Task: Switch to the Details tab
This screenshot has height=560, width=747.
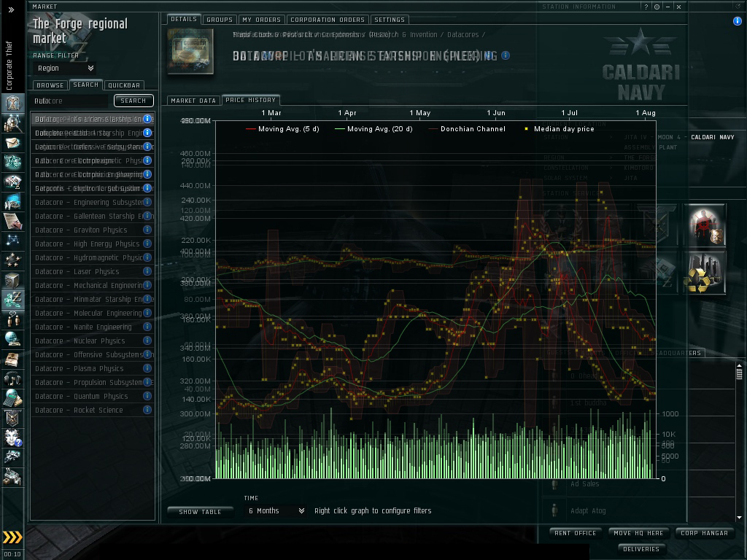Action: (x=184, y=19)
